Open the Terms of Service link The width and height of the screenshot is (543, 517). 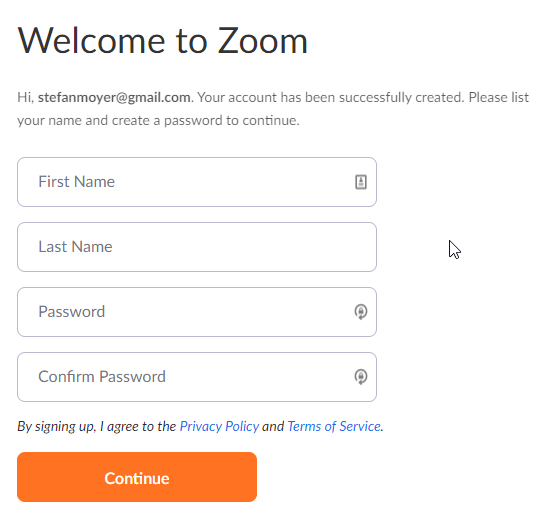pyautogui.click(x=334, y=426)
